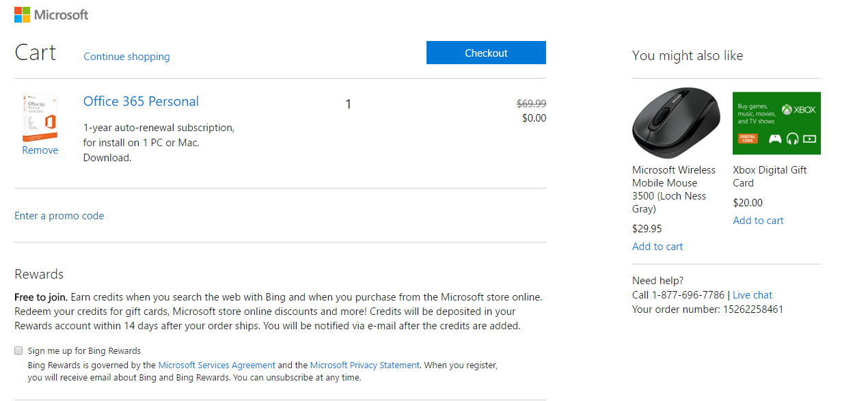The height and width of the screenshot is (401, 868).
Task: Click the Microsoft logo icon
Action: click(22, 14)
